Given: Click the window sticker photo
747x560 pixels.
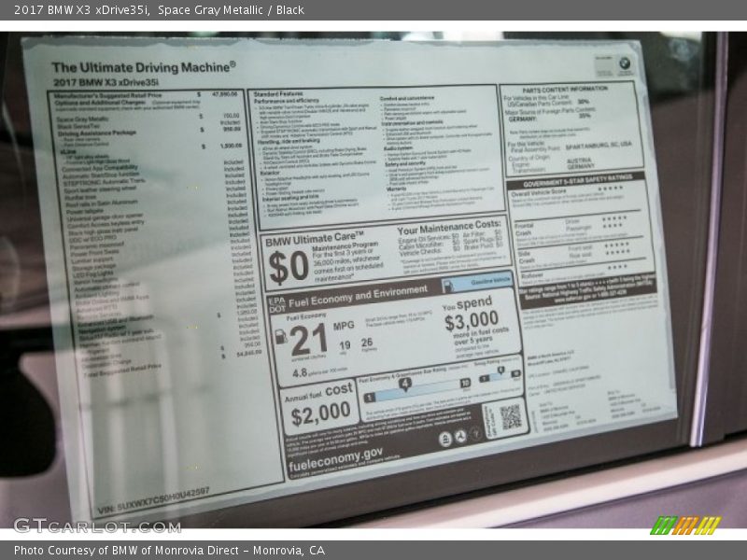Looking at the screenshot, I should [x=373, y=280].
